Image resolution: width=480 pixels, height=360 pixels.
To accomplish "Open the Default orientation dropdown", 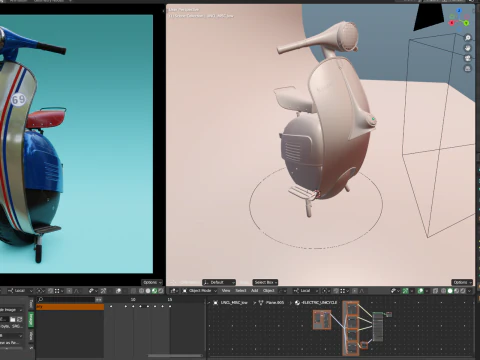I will [x=219, y=282].
